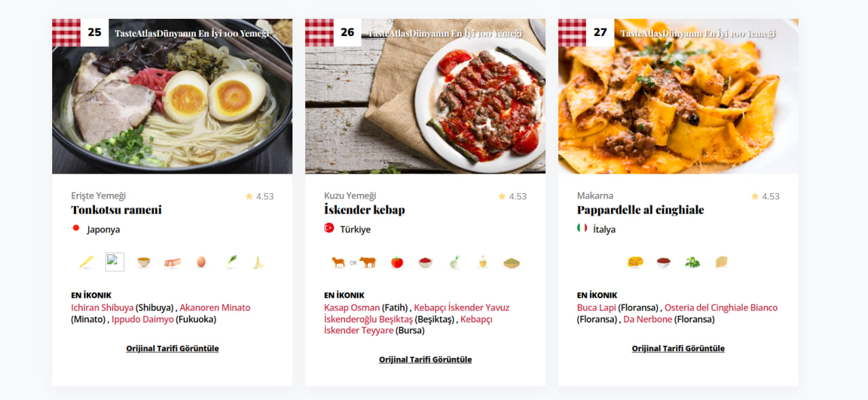Click the cattle ingredient icon
This screenshot has width=868, height=400.
pos(368,262)
